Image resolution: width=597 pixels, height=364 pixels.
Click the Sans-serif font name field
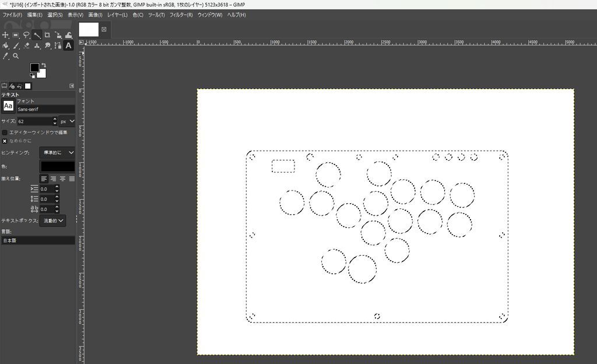45,109
